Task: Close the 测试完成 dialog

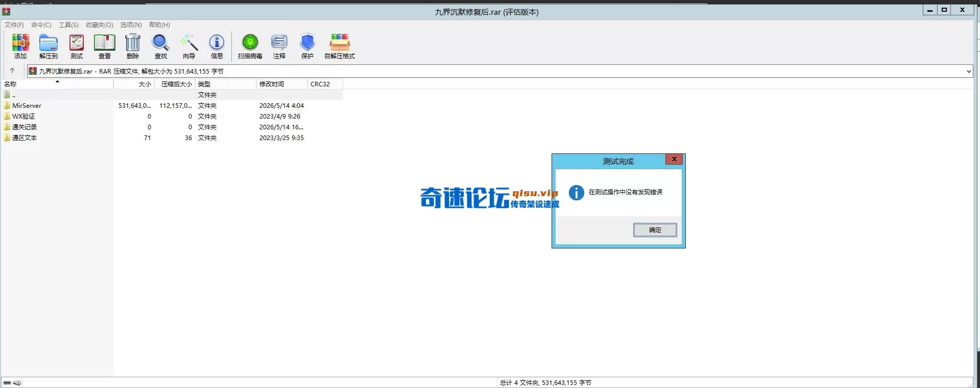Action: coord(674,159)
